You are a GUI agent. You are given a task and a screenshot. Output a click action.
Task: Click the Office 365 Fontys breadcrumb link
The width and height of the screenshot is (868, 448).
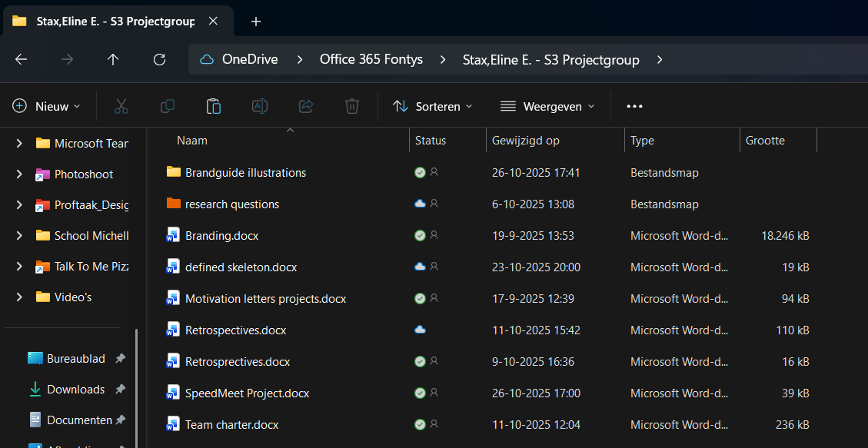[x=371, y=59]
